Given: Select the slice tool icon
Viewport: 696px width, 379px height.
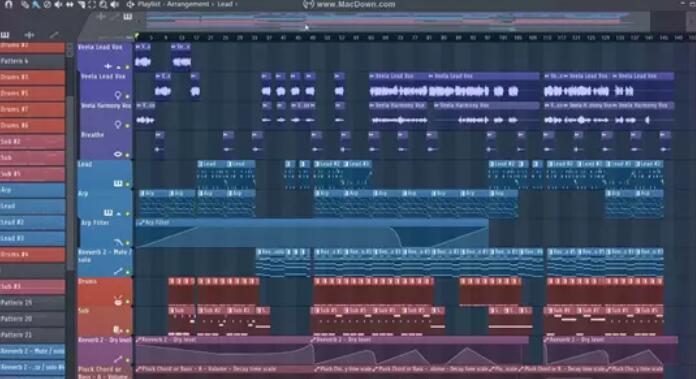Looking at the screenshot, I should (x=81, y=4).
